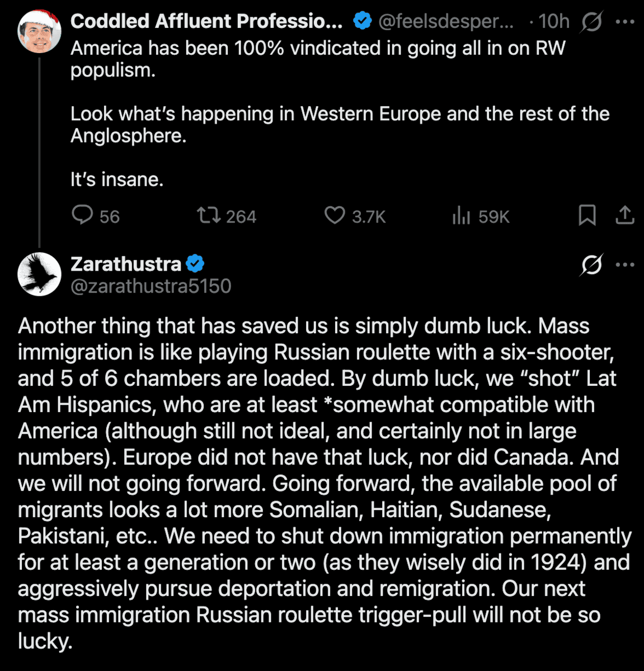Click the verified badge next to Zarathustra
Image resolution: width=644 pixels, height=671 pixels.
(195, 263)
